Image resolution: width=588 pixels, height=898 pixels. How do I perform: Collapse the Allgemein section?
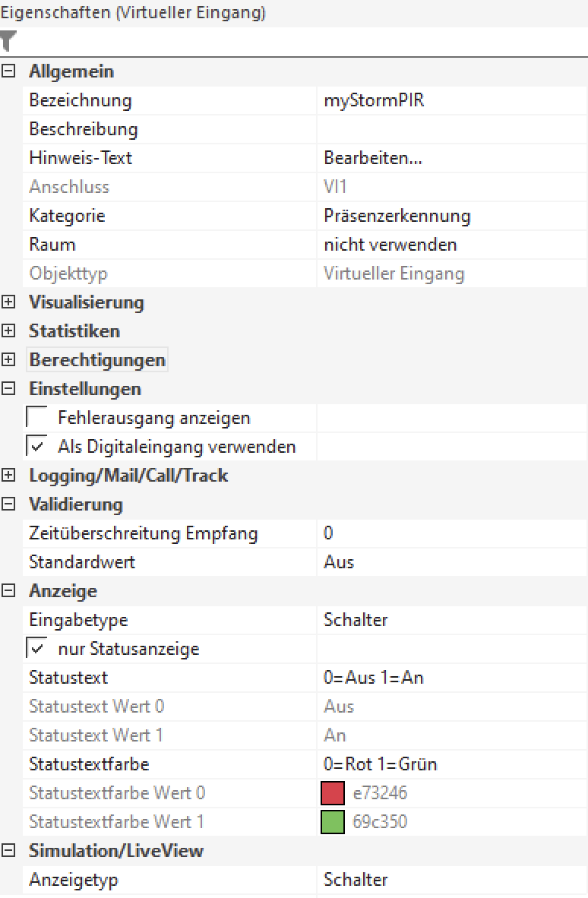9,71
